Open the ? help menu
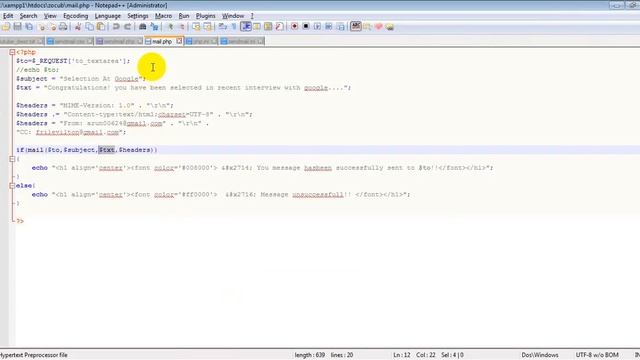The image size is (640, 360). click(252, 16)
